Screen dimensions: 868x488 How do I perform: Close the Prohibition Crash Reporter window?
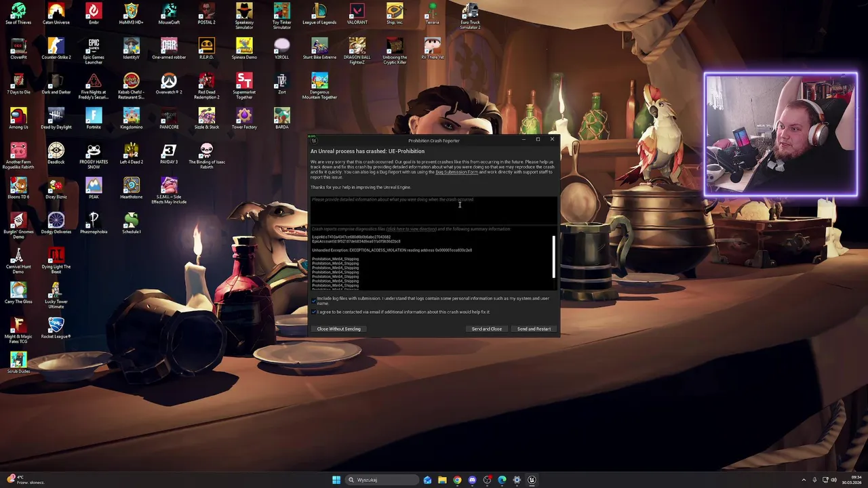click(552, 140)
